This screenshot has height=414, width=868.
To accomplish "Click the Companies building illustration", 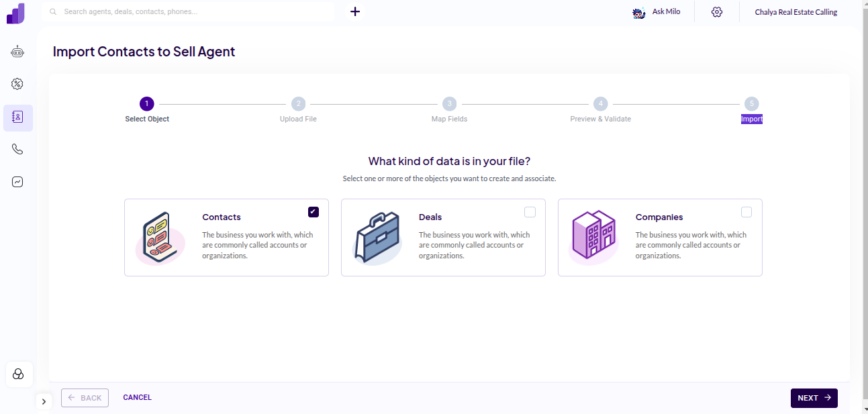I will click(593, 236).
